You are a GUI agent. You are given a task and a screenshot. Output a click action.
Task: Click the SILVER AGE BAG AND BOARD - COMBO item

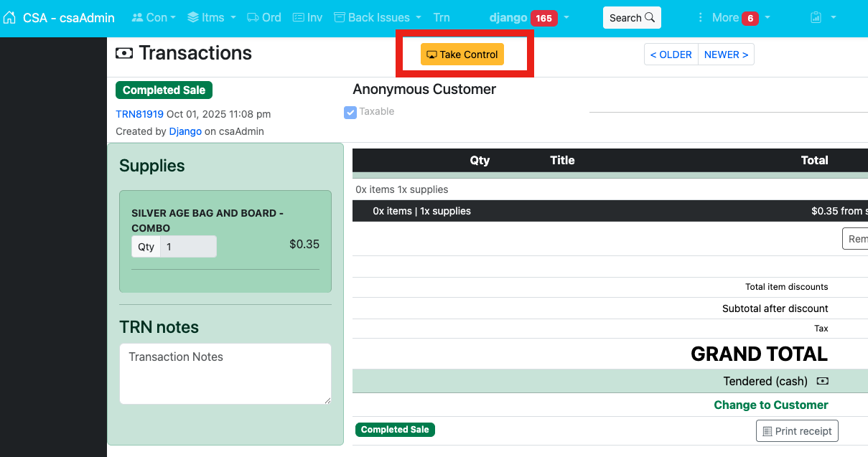[207, 220]
